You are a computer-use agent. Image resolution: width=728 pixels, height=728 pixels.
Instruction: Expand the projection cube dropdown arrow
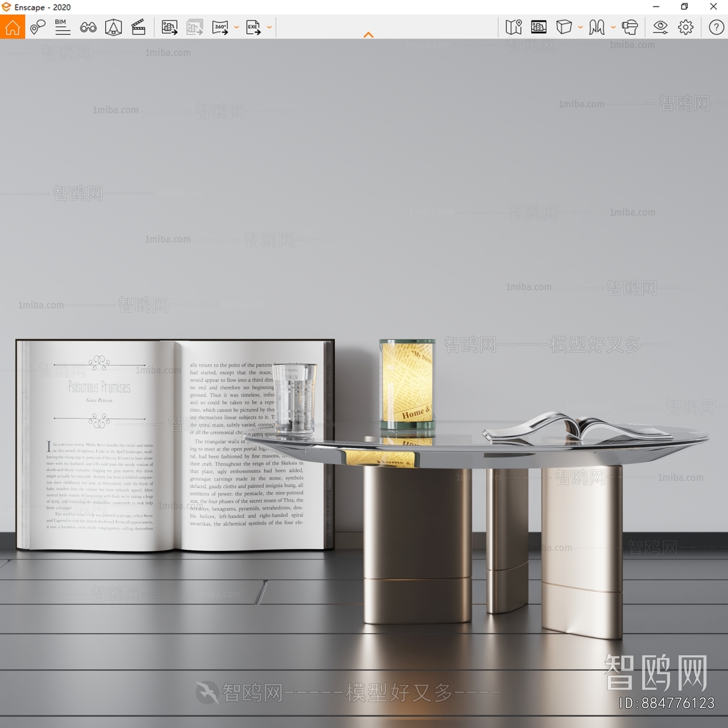[581, 27]
